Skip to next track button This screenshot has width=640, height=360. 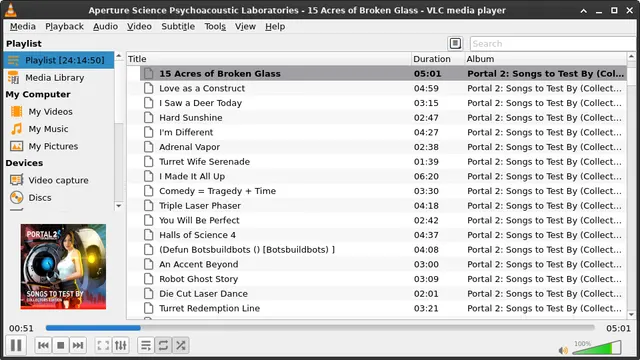[78, 345]
